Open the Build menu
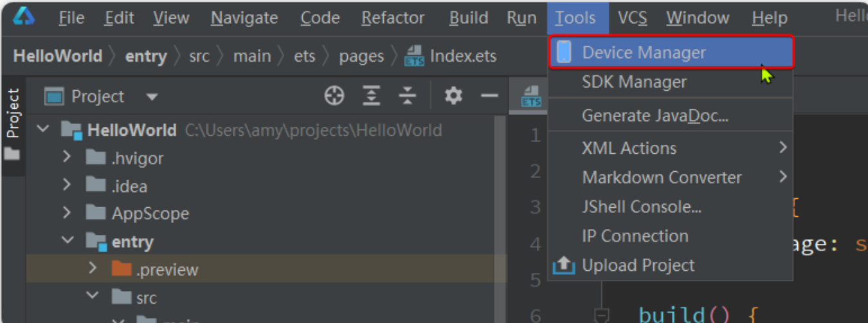This screenshot has width=868, height=323. [x=469, y=18]
